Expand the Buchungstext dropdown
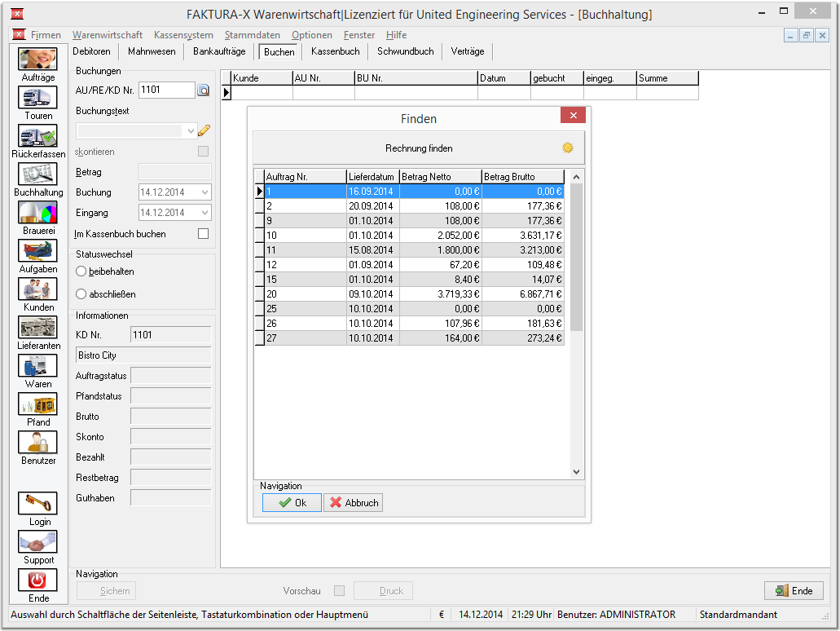This screenshot has width=840, height=631. [x=191, y=130]
